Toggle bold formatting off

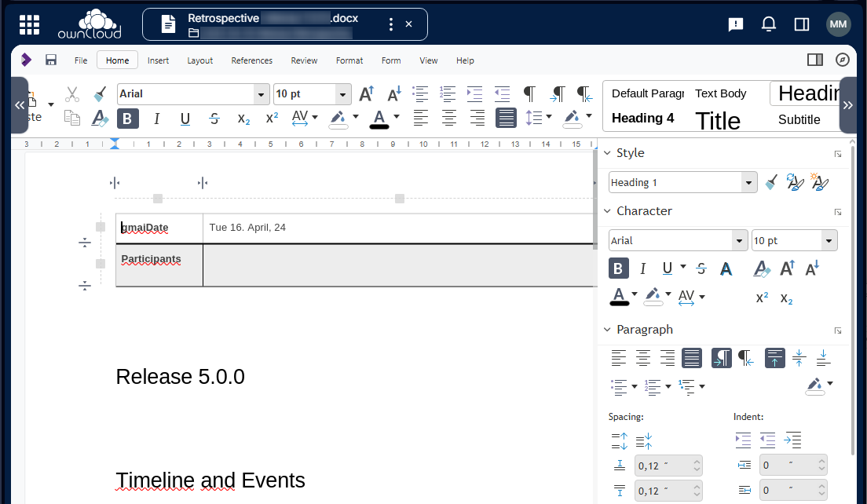tap(127, 118)
